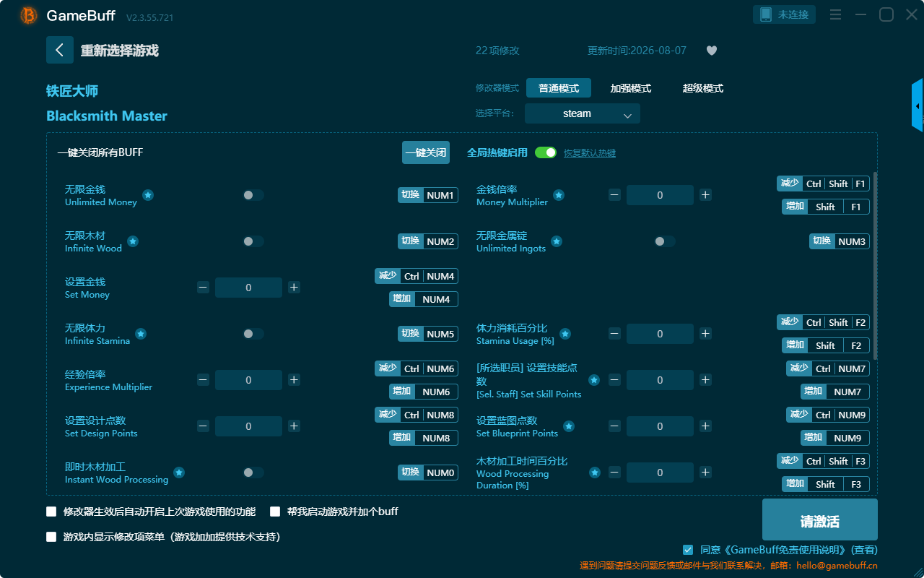
Task: Click NUM1 hotkey for Unlimited Money
Action: click(428, 195)
